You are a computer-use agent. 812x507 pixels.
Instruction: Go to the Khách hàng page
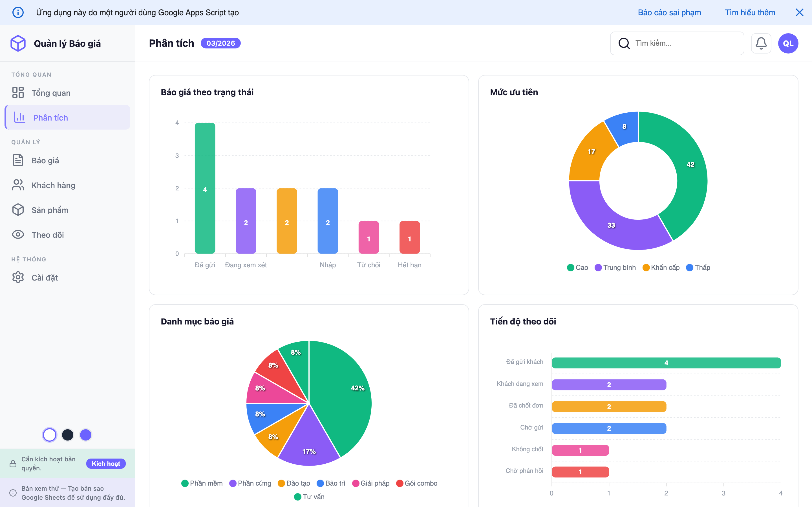[53, 185]
